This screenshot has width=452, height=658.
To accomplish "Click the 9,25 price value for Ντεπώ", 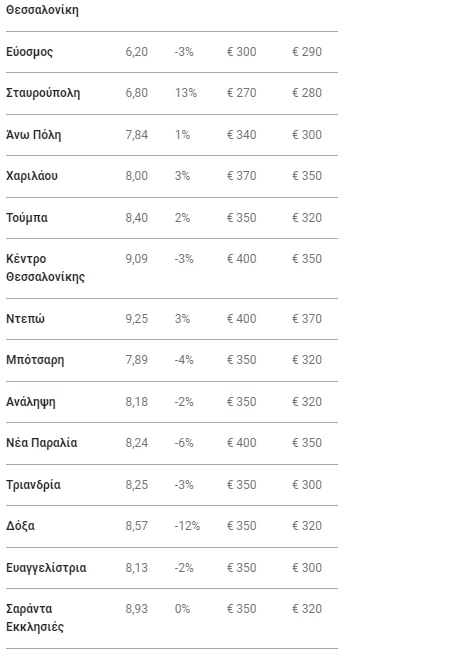I will pos(137,319).
